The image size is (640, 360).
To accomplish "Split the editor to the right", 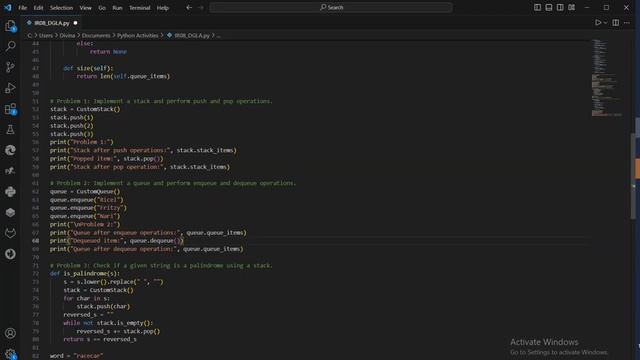I will [x=616, y=23].
